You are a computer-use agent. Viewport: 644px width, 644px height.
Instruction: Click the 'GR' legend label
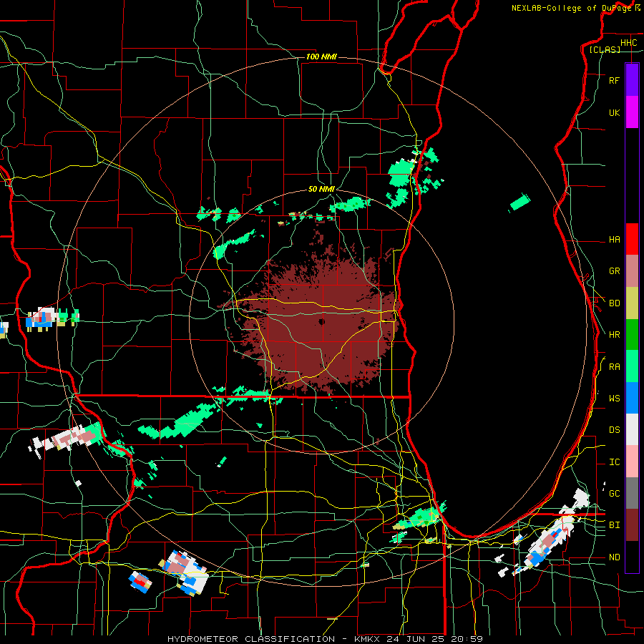[614, 271]
